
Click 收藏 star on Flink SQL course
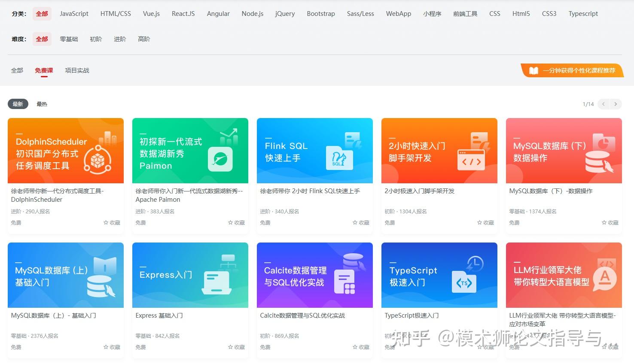tap(355, 223)
